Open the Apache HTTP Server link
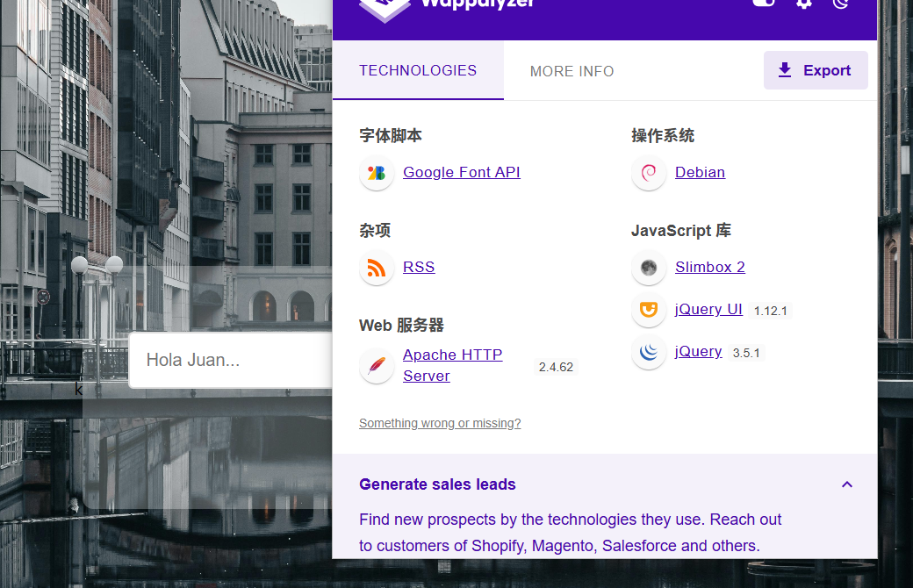Image resolution: width=913 pixels, height=588 pixels. click(x=452, y=365)
